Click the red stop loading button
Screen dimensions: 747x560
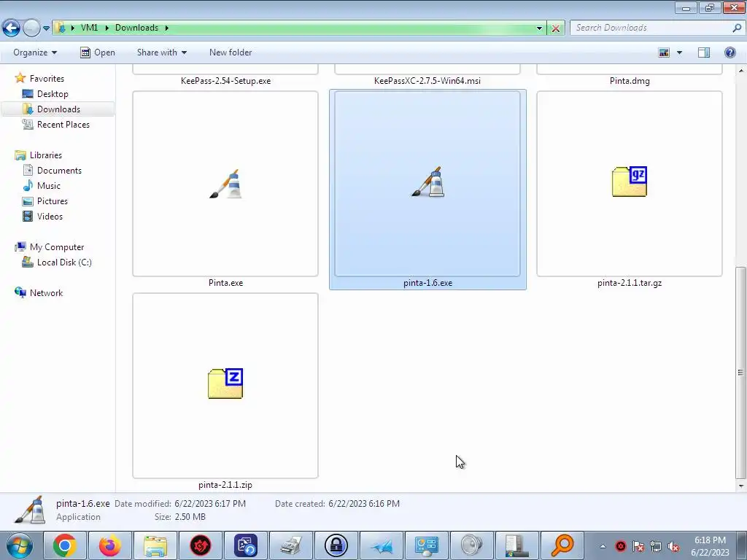[555, 28]
